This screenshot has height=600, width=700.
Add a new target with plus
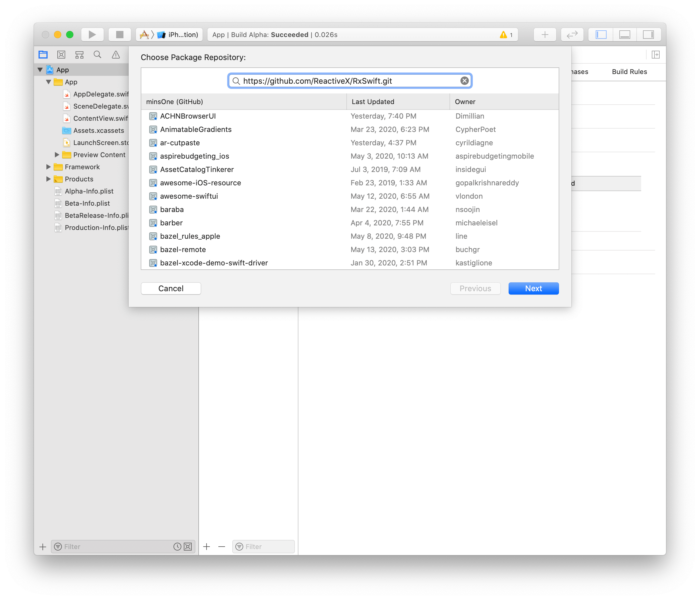[x=207, y=547]
